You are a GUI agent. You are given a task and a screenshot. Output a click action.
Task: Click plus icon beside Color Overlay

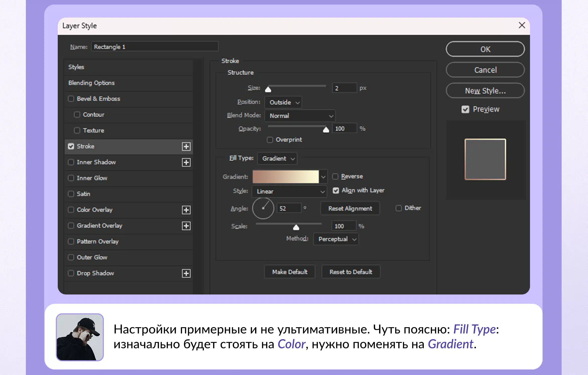(186, 210)
